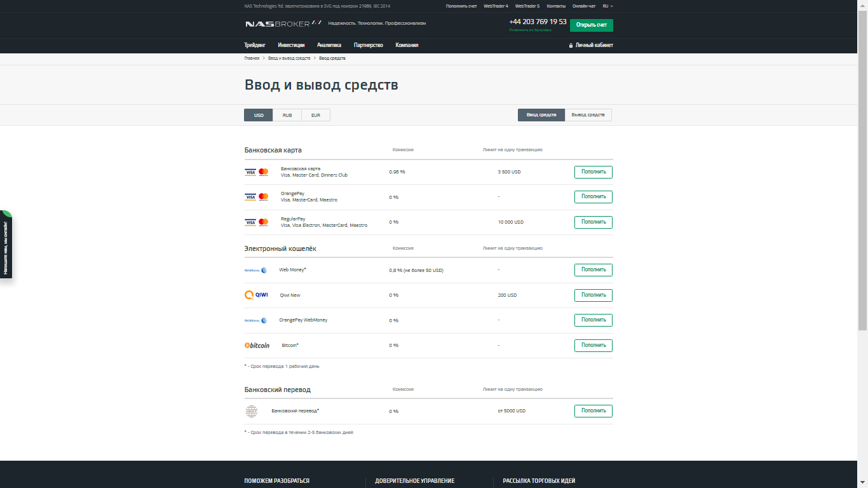Select the RUB currency tab
868x488 pixels.
[287, 115]
